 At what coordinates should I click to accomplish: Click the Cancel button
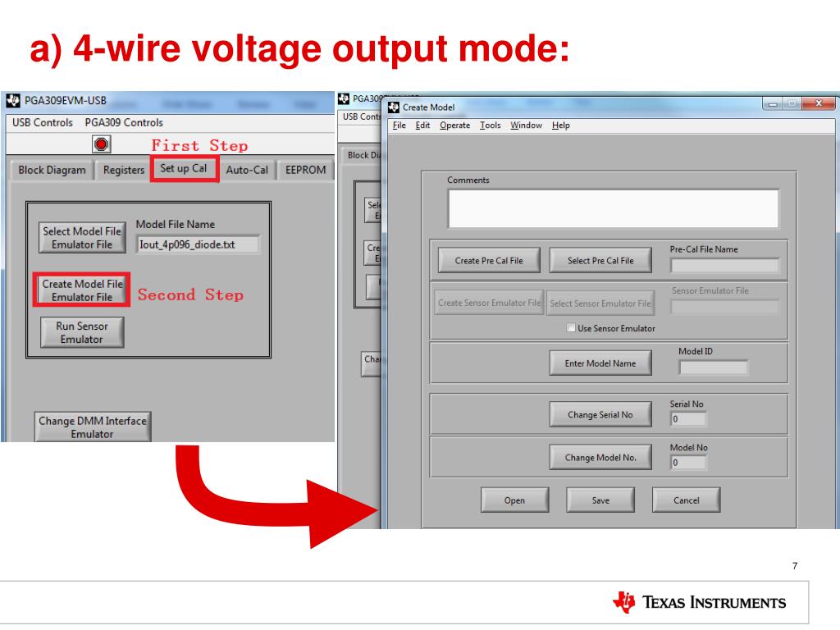pos(687,500)
